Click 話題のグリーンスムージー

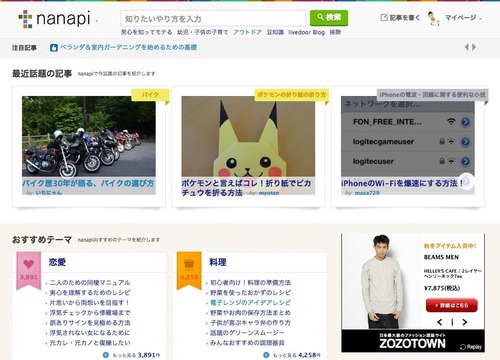pos(247,333)
